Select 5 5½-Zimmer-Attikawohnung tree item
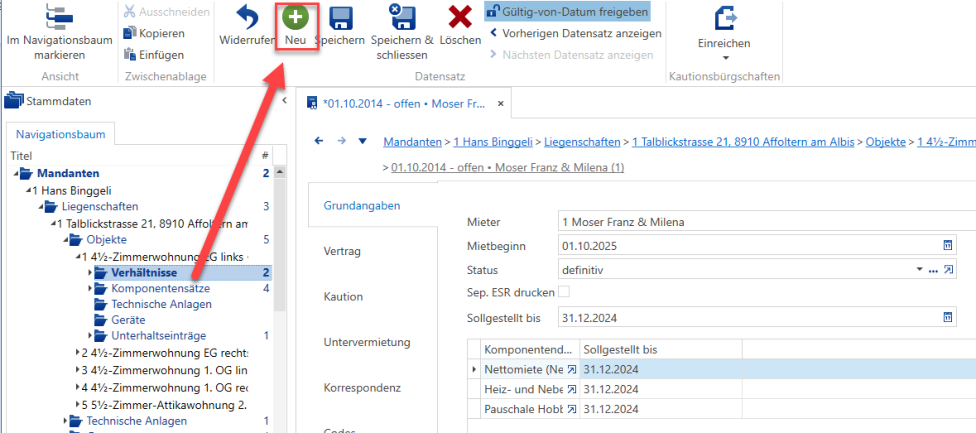Screen dimensions: 976x433 164,405
